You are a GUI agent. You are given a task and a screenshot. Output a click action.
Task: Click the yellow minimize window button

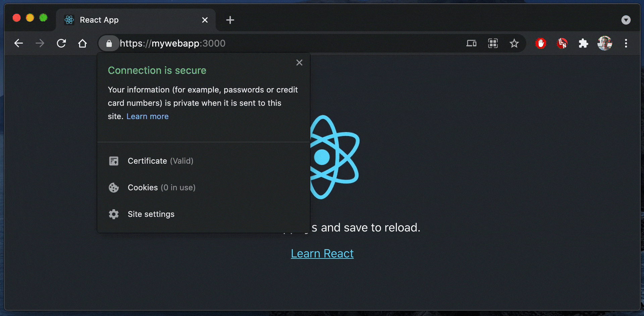coord(30,18)
